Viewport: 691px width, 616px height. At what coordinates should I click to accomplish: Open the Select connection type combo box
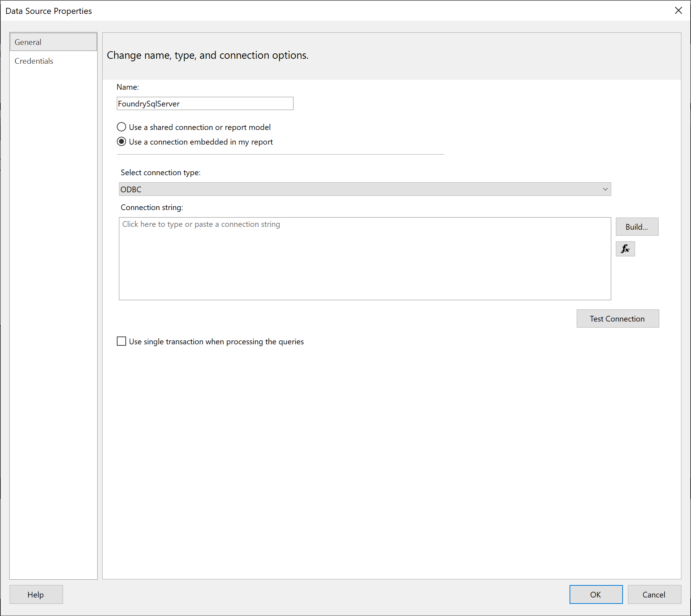coord(365,189)
